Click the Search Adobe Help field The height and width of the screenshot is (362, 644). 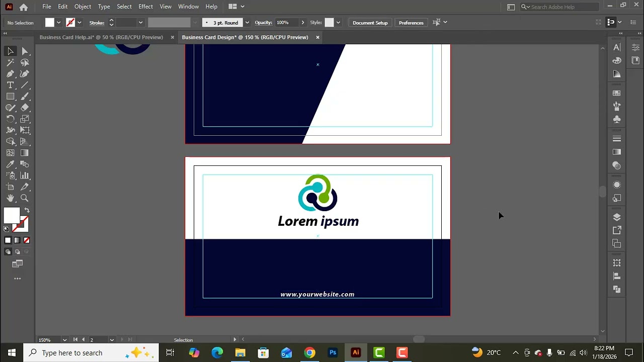coord(559,7)
